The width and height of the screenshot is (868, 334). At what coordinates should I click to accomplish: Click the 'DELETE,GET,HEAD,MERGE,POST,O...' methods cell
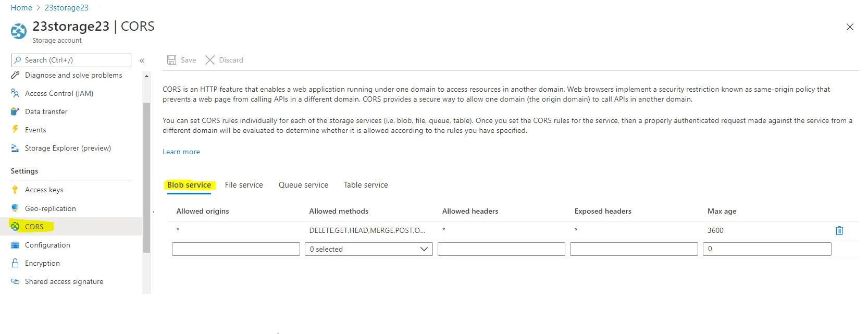[x=367, y=230]
